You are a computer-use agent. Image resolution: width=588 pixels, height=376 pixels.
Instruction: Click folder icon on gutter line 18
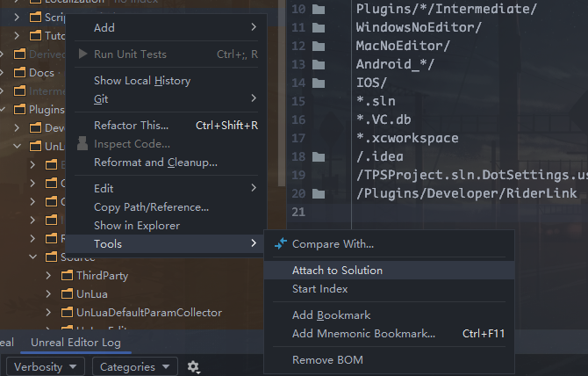pyautogui.click(x=319, y=157)
